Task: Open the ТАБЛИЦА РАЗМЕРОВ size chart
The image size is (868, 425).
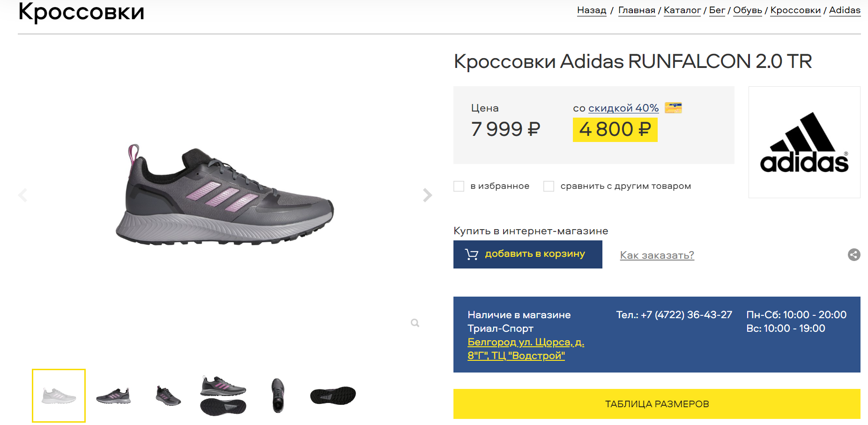Action: click(657, 403)
